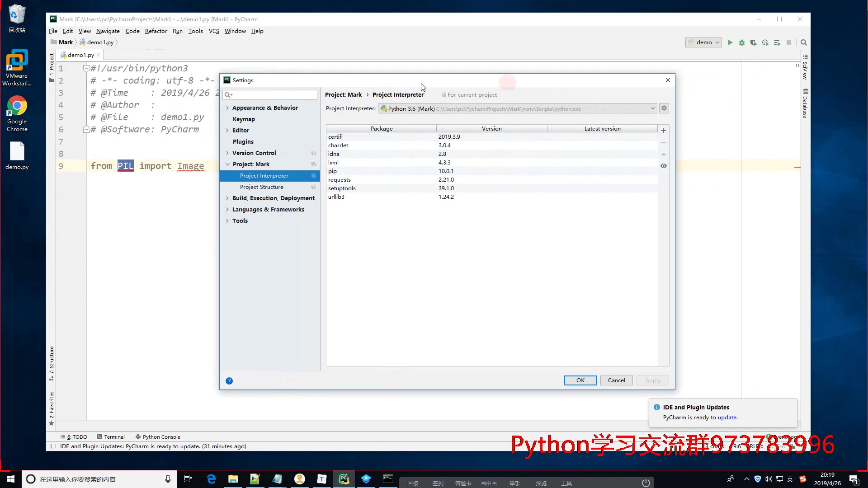Screen dimensions: 868x488
Task: Open the File menu
Action: point(53,31)
